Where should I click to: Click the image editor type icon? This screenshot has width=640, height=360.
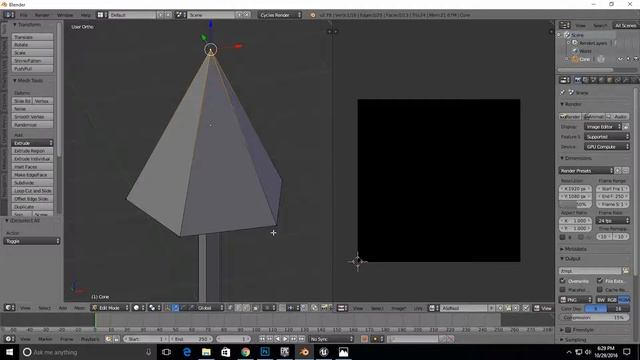(342, 308)
